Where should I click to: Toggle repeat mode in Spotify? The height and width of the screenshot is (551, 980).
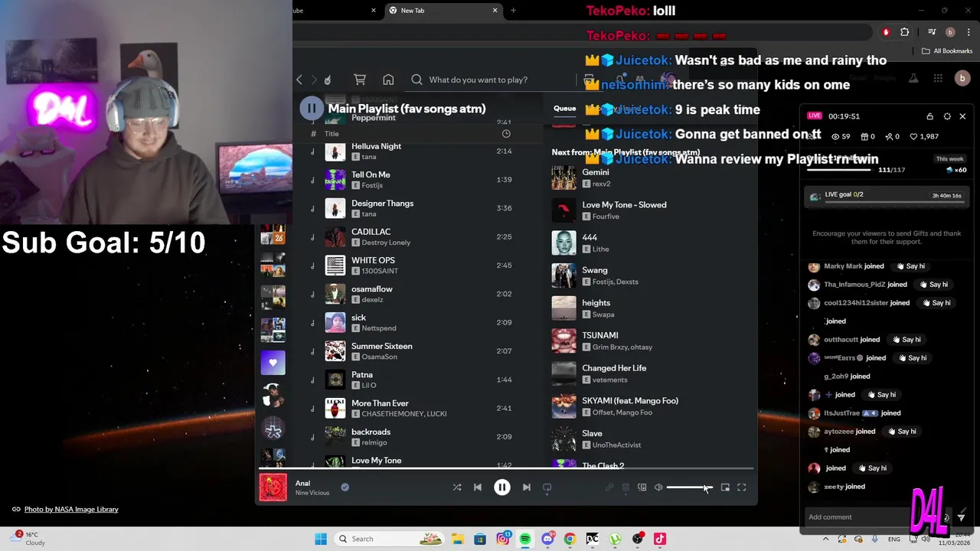(x=547, y=487)
